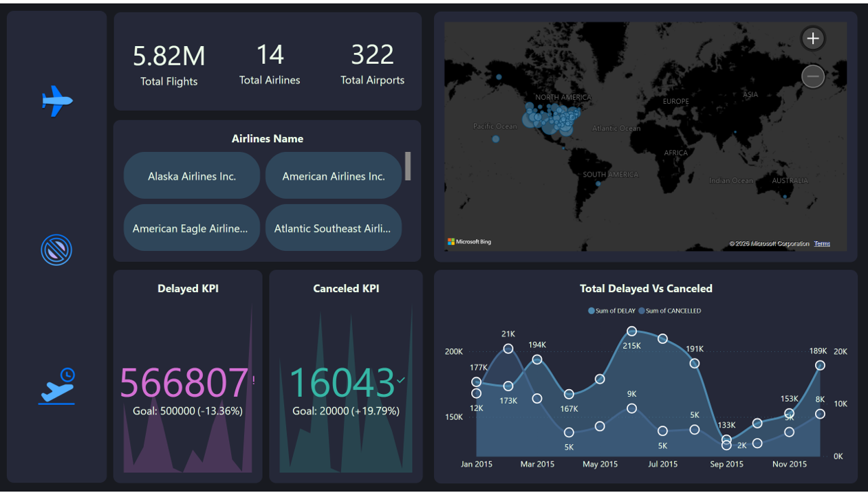The width and height of the screenshot is (868, 495).
Task: Open the airplane page icon in sidebar
Action: [57, 101]
